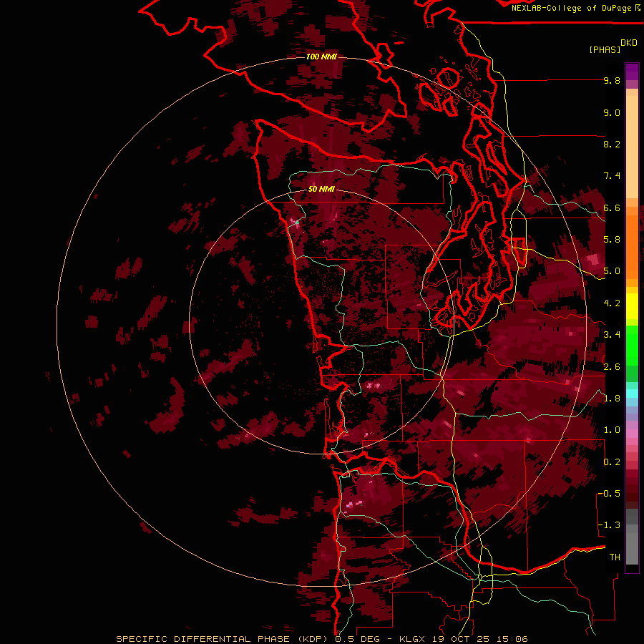The width and height of the screenshot is (644, 644).
Task: Click the 1.8 color scale value
Action: click(612, 399)
